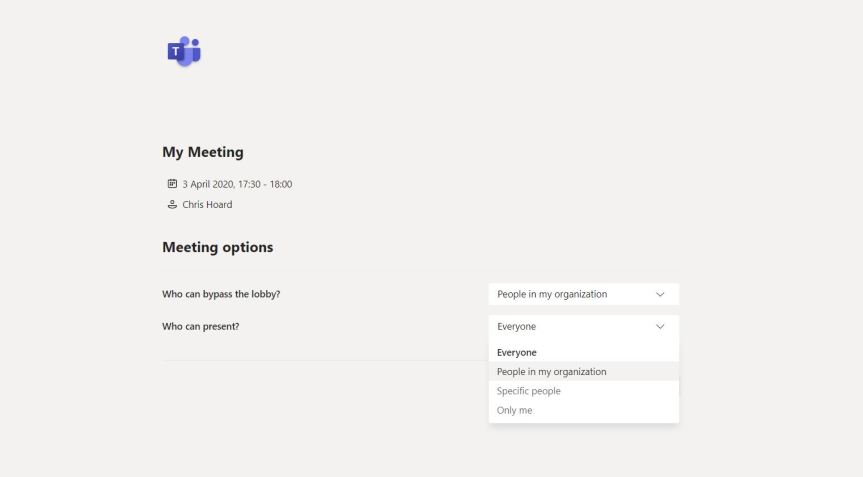Click the chevron arrow in lobby bypass dropdown
Screen dimensions: 863x477
click(x=659, y=294)
